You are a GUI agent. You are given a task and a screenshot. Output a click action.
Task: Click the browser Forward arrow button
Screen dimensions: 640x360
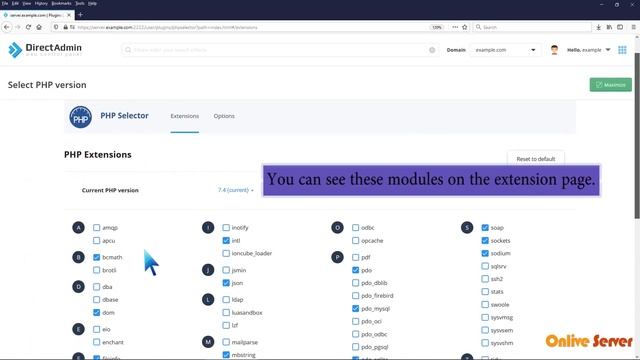[18, 27]
